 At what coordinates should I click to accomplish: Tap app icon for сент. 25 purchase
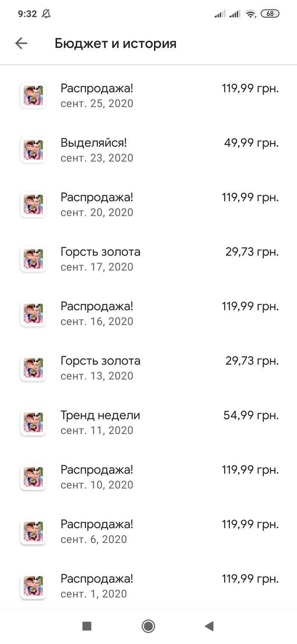point(33,96)
